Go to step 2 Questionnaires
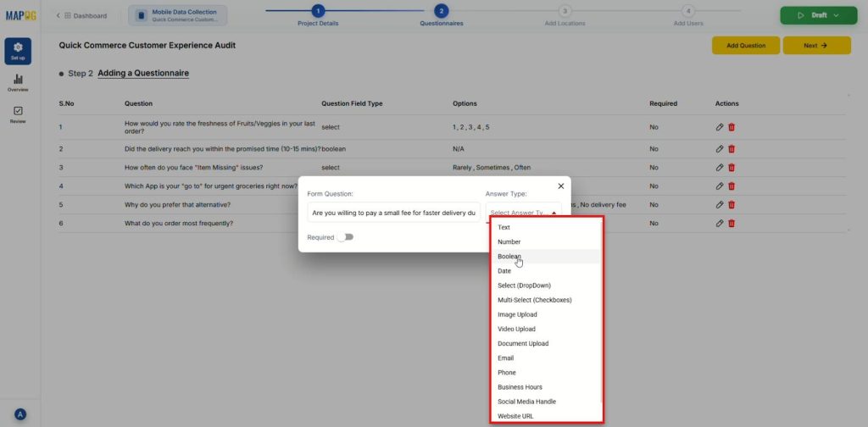Screen dimensions: 868x427 (441, 15)
